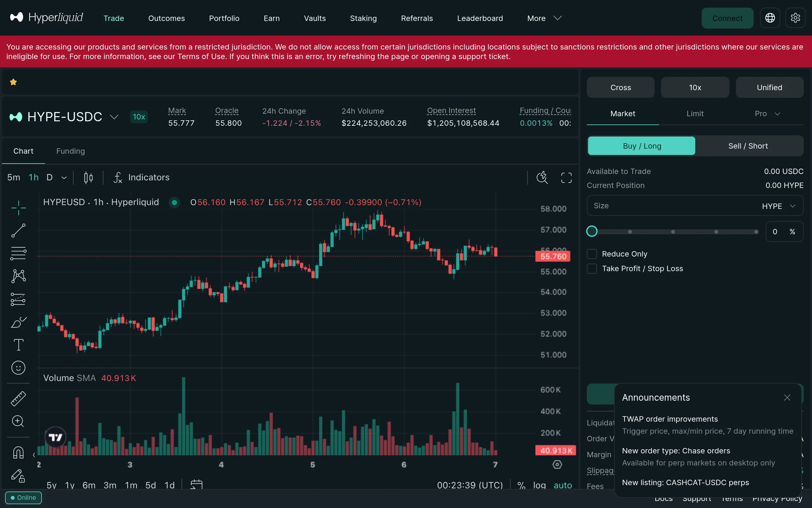Select the ruler measure tool
The height and width of the screenshot is (508, 812).
pyautogui.click(x=18, y=398)
